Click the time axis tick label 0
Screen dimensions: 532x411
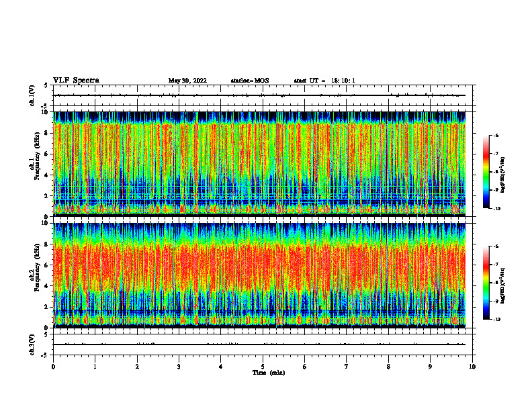(53, 367)
